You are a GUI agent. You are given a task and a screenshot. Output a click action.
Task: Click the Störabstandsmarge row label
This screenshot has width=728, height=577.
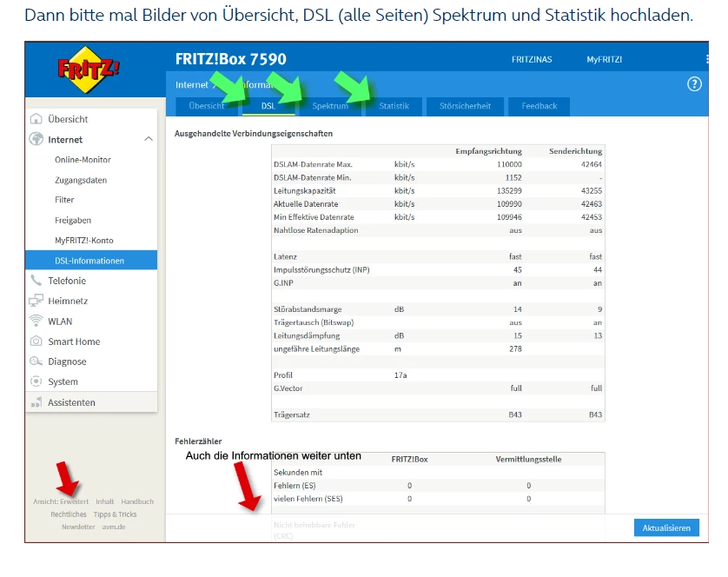coord(308,309)
